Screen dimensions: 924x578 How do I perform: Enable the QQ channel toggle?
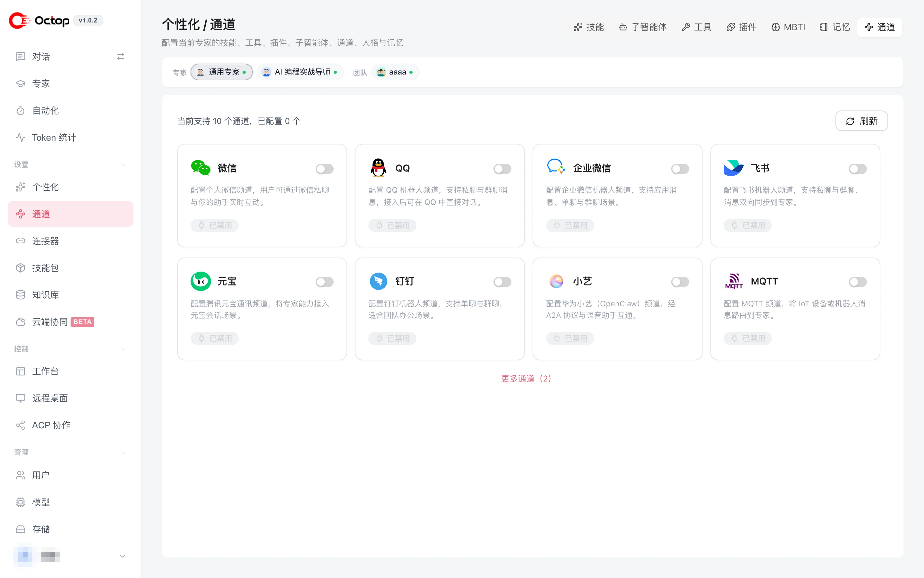coord(502,169)
